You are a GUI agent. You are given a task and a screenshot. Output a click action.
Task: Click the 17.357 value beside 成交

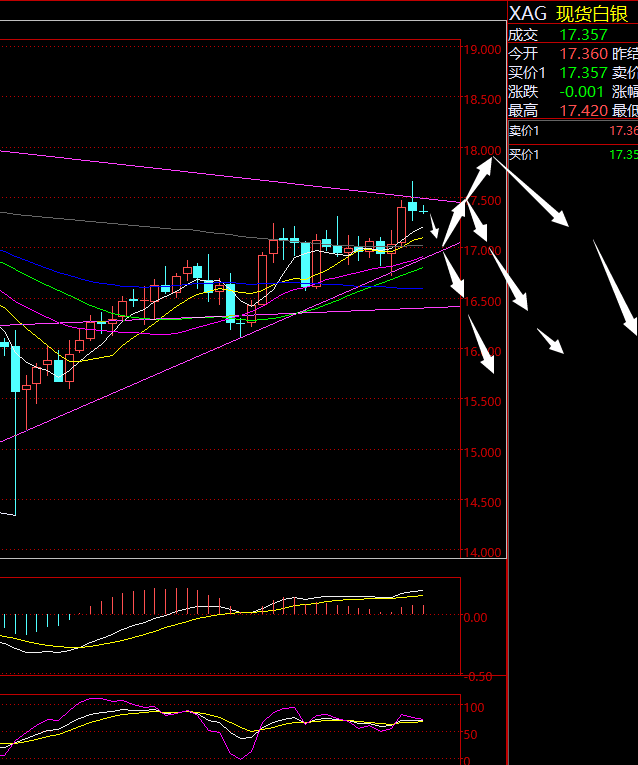[583, 35]
